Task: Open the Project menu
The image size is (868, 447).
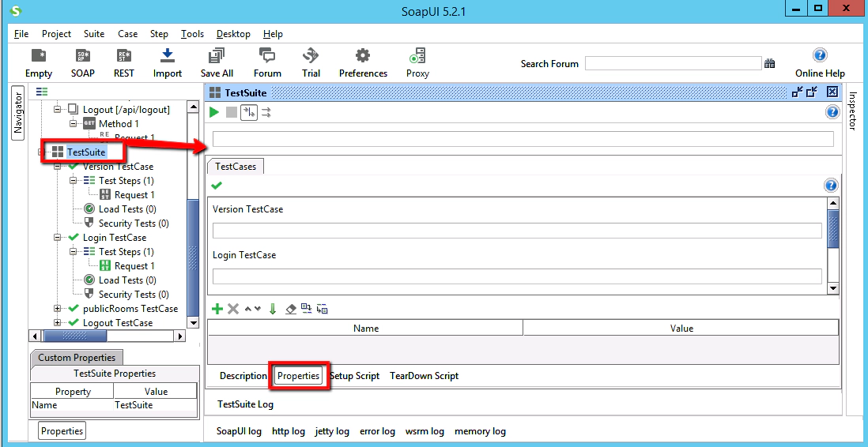Action: (56, 34)
